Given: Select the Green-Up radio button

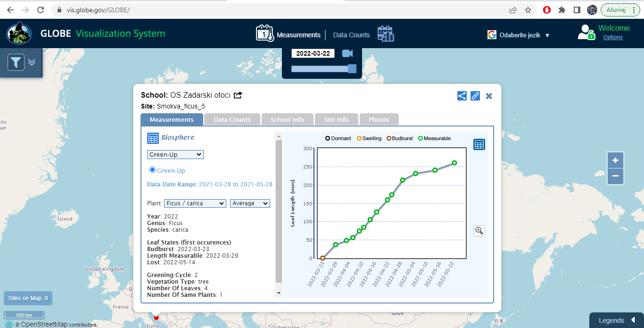Looking at the screenshot, I should 152,170.
